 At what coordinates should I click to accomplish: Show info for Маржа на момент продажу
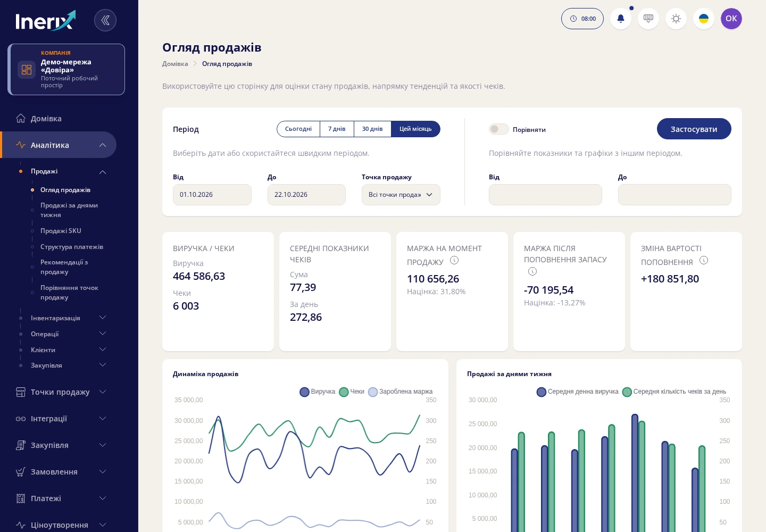click(x=454, y=260)
